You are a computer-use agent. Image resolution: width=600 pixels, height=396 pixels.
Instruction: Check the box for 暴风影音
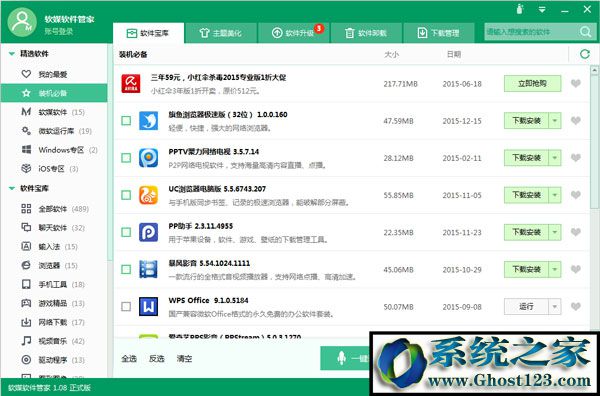(x=126, y=269)
